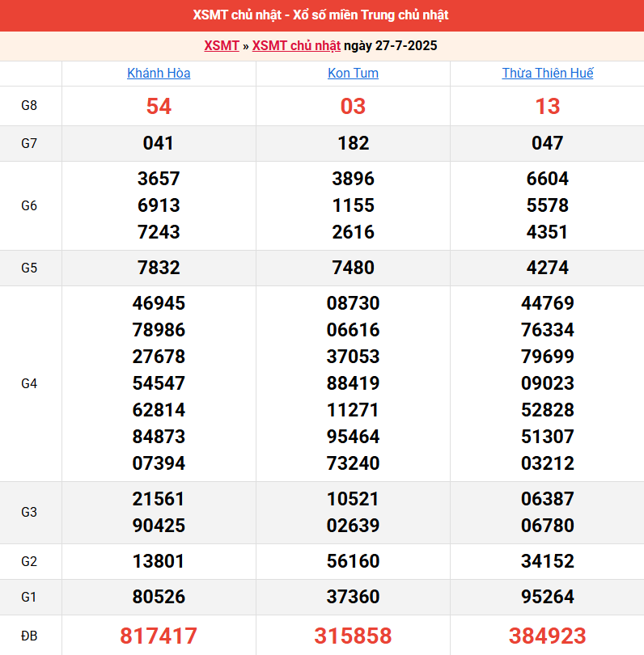Select G2 number 56160

pyautogui.click(x=353, y=561)
